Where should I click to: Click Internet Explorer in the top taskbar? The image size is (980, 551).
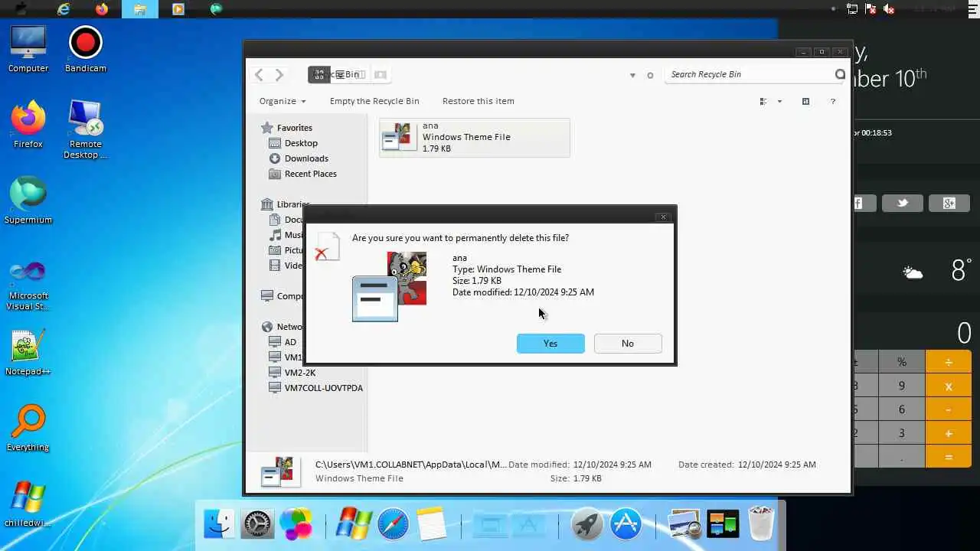64,9
